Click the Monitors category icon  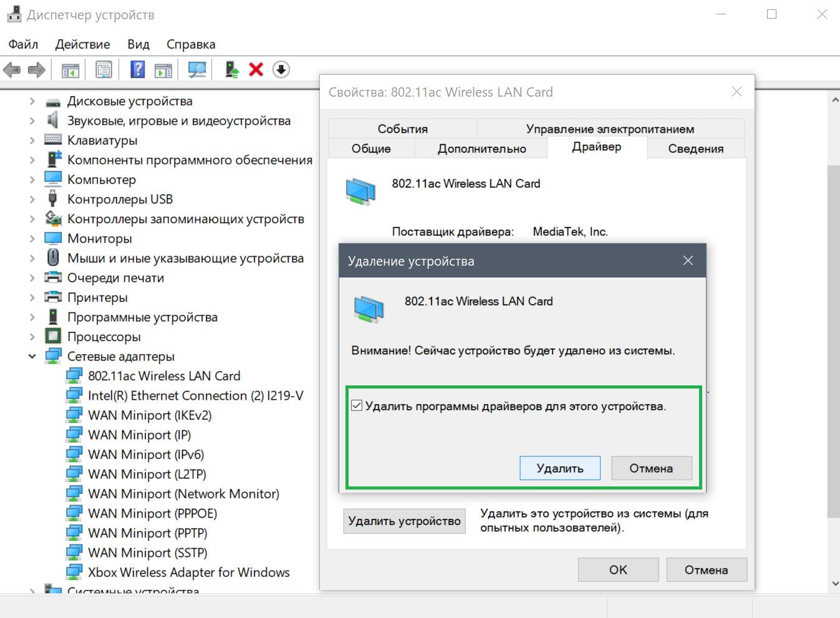click(54, 238)
